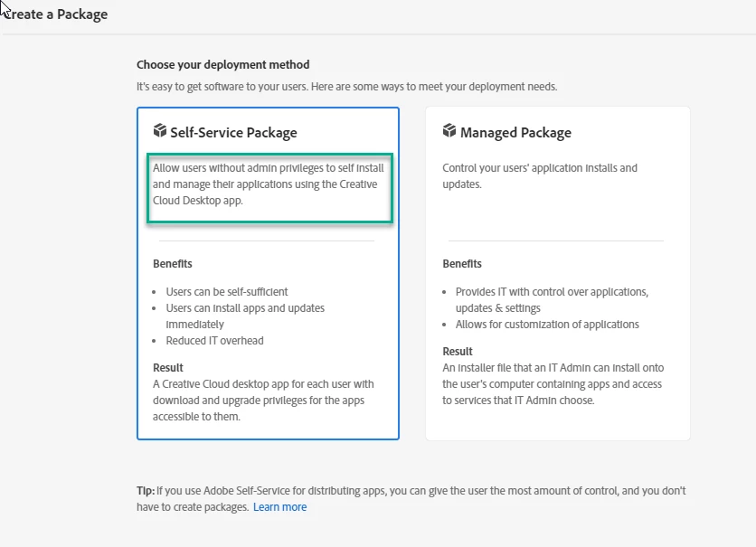Click "Users can be self-sufficient" bullet
The image size is (756, 547).
tap(227, 291)
